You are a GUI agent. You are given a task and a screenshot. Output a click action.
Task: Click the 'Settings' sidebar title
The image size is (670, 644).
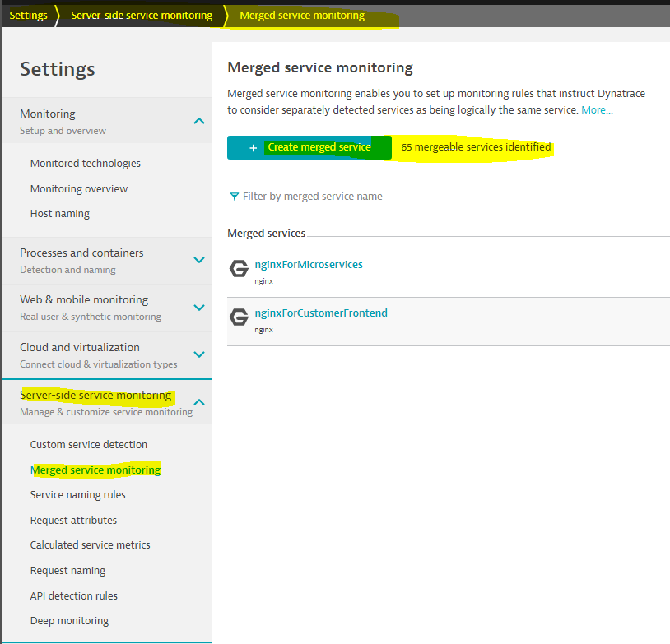(58, 69)
